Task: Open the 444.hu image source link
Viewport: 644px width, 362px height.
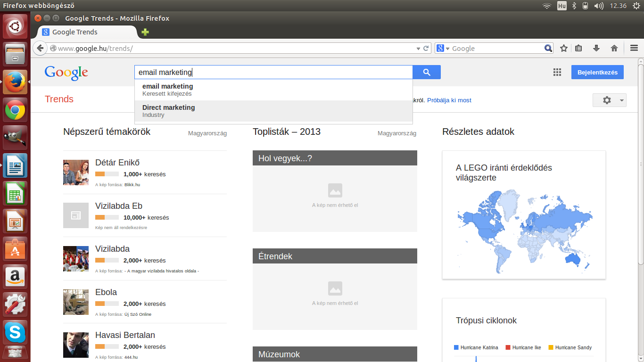Action: 131,357
